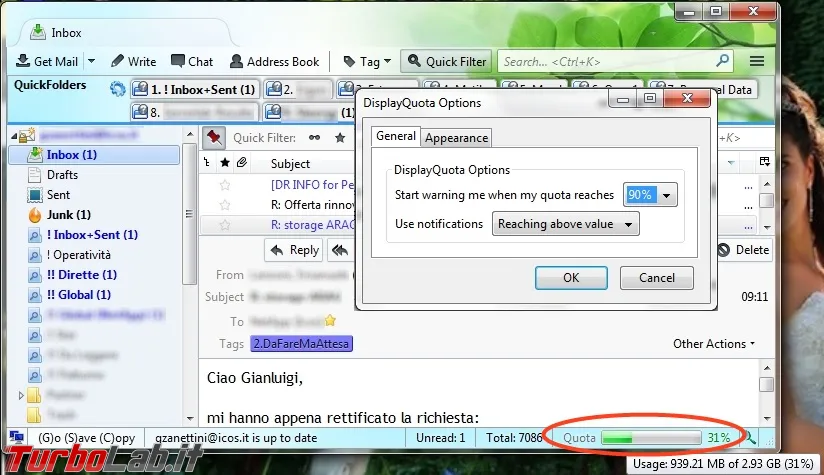Click the message list scrollbar up arrow
Viewport: 824px width, 475px height.
[767, 184]
